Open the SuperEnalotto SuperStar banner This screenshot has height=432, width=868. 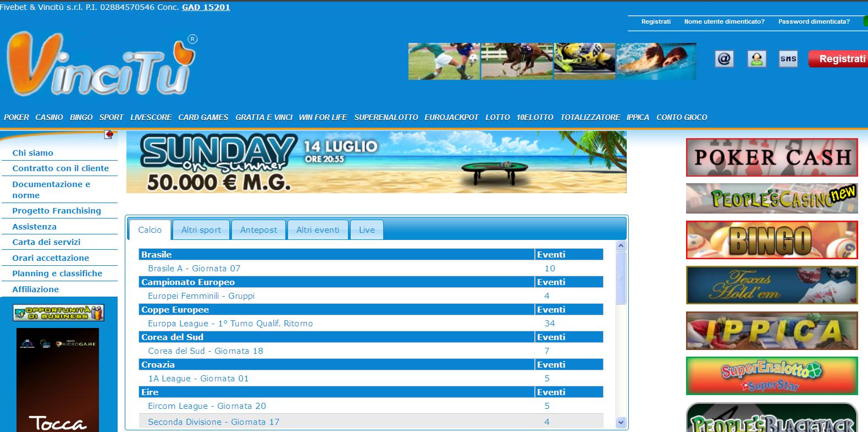tap(772, 376)
